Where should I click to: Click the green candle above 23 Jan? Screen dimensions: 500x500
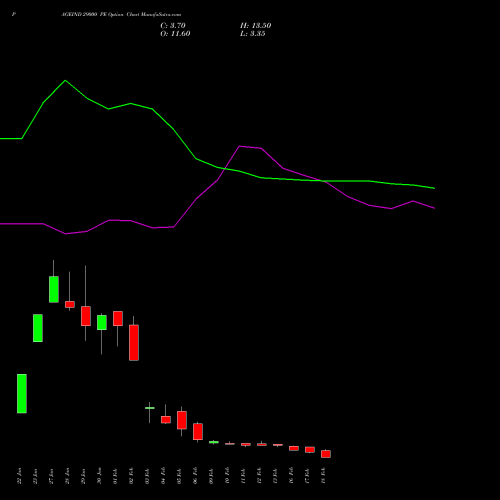(x=38, y=328)
